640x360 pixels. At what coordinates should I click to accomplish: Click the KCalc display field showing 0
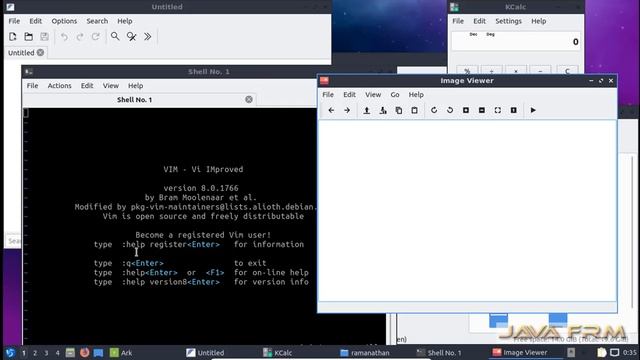[x=516, y=42]
